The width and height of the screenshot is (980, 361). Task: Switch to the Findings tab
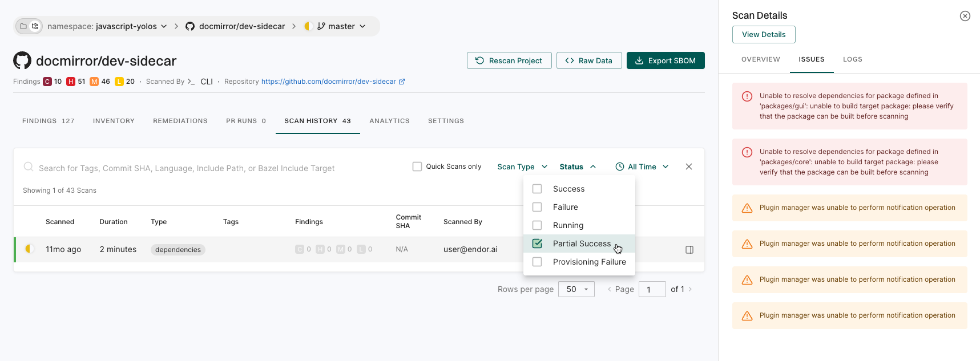[49, 121]
